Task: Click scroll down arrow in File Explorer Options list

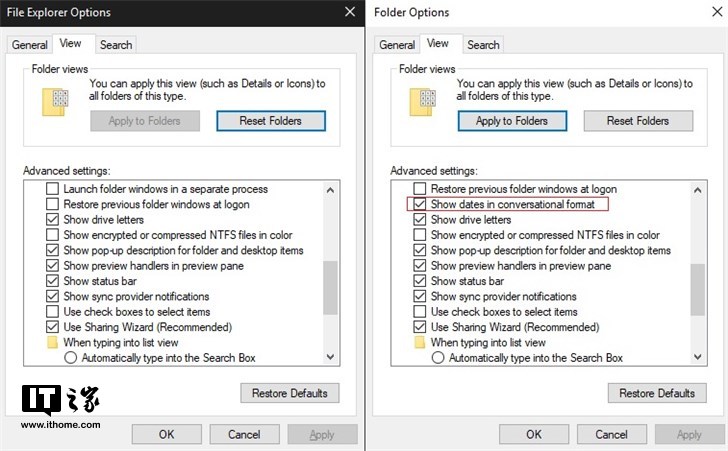Action: tap(330, 357)
